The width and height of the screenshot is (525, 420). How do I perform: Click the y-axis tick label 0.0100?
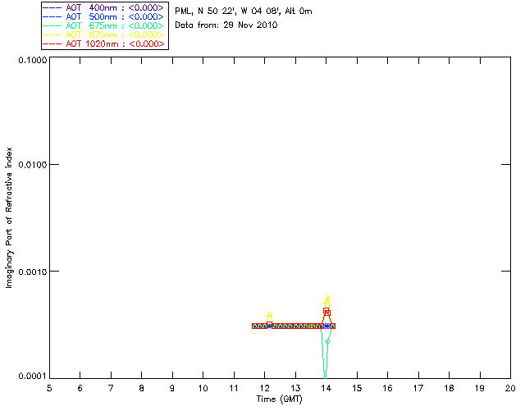pyautogui.click(x=33, y=165)
